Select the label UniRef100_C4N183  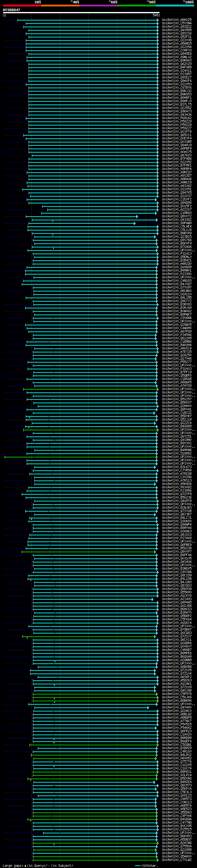177,281
